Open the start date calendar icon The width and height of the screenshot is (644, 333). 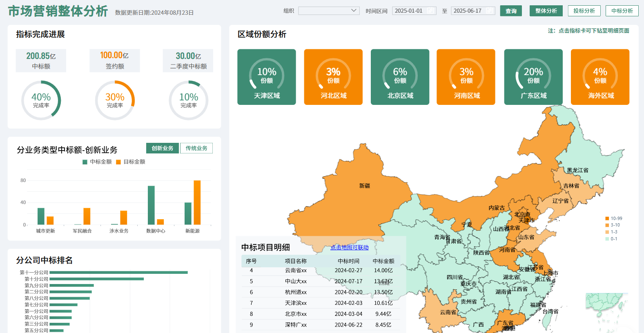[430, 11]
